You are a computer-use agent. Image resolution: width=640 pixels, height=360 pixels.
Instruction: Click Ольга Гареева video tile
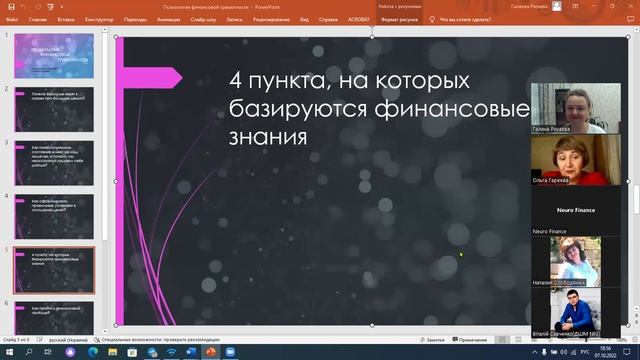[576, 160]
